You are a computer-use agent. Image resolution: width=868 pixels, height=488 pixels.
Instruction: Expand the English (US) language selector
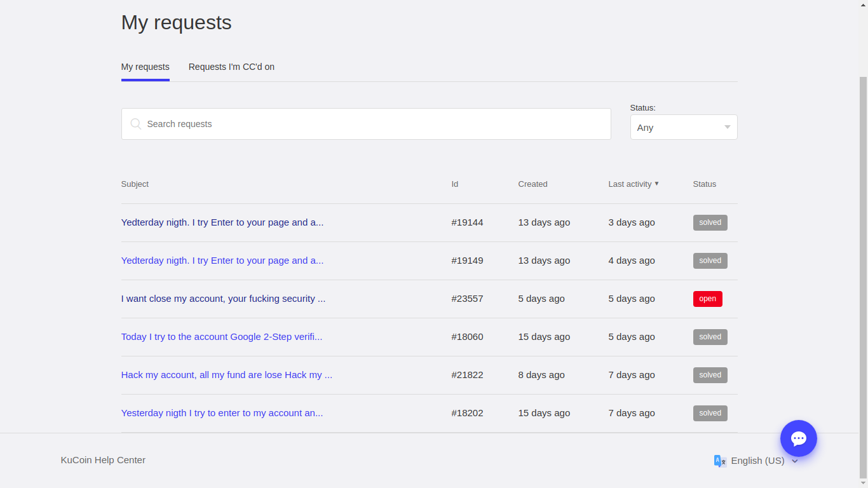[x=794, y=461]
